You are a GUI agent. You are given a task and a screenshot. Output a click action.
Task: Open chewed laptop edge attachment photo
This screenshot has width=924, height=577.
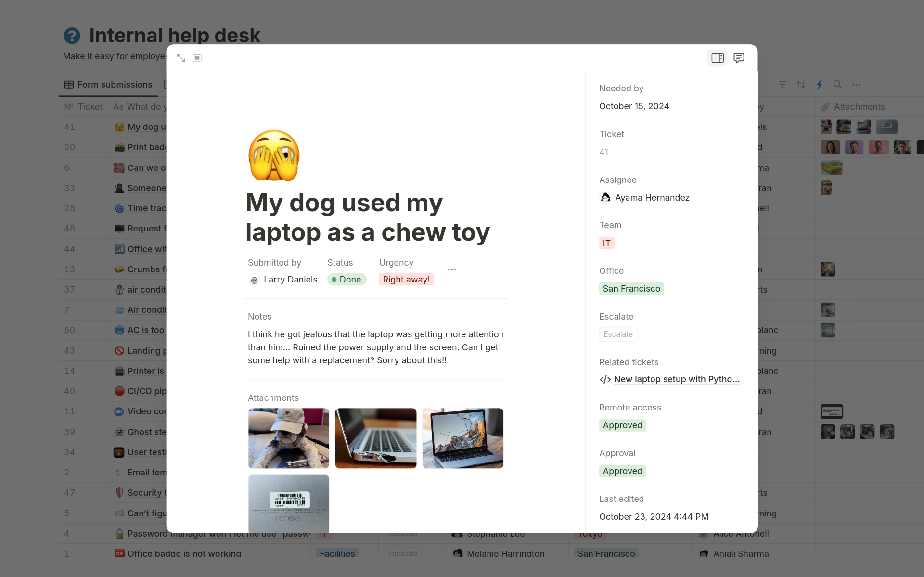tap(376, 438)
